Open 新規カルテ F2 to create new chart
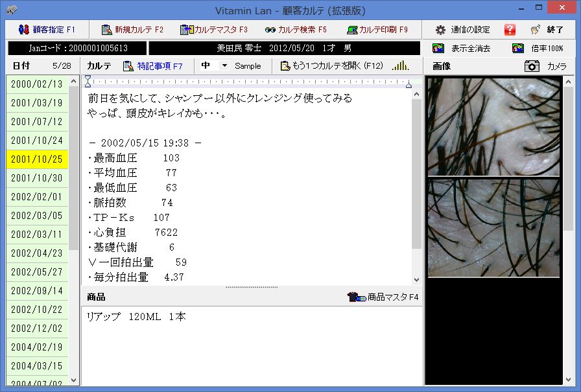This screenshot has width=581, height=392. (132, 30)
